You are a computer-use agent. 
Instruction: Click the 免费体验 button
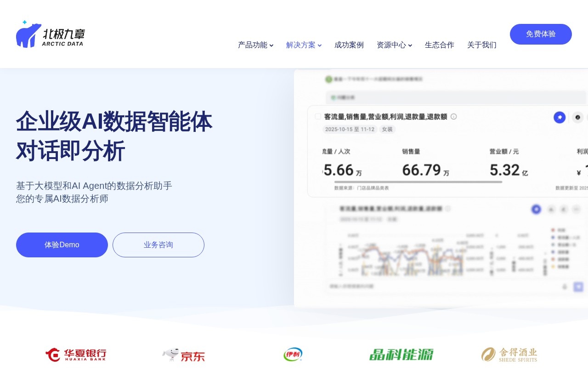[541, 34]
